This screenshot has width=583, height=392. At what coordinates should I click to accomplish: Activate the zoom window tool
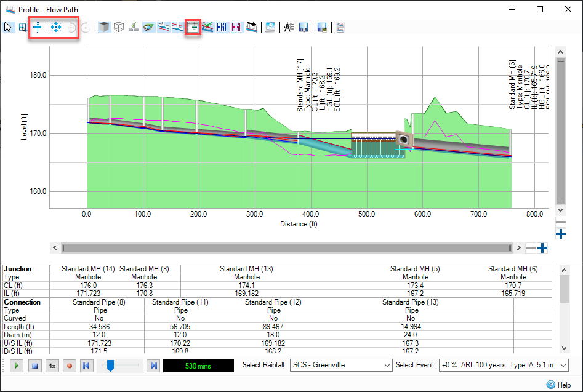coord(23,27)
